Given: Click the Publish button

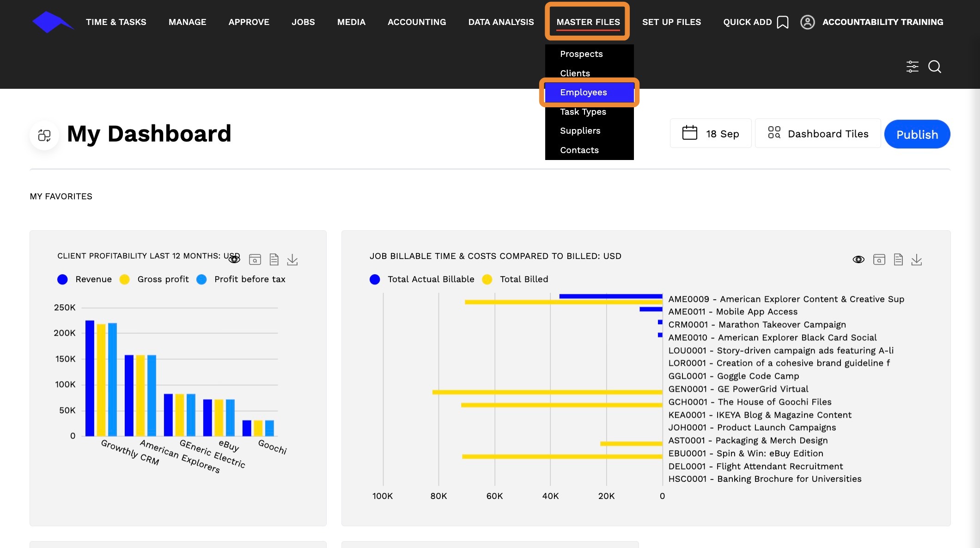Looking at the screenshot, I should pos(917,134).
